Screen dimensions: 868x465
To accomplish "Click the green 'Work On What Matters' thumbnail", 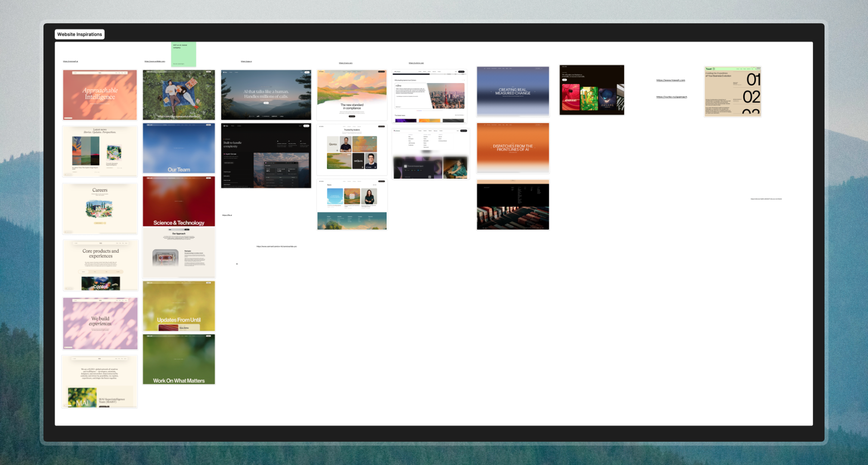I will coord(179,360).
